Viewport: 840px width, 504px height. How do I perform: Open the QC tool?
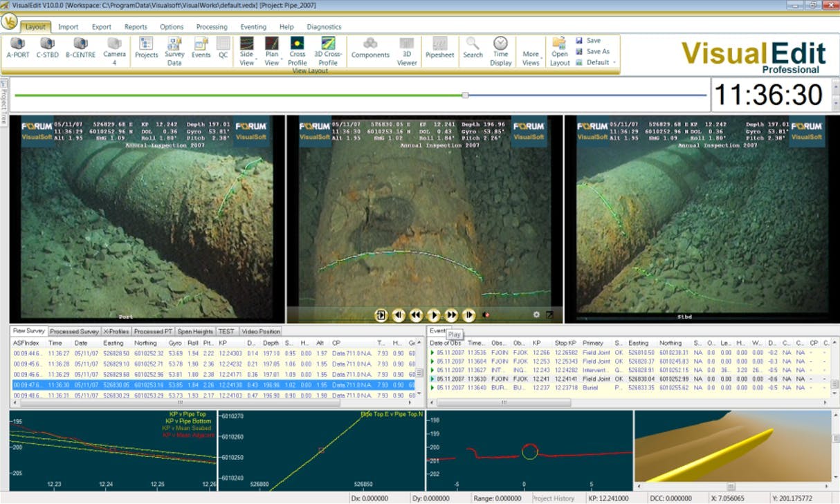(223, 50)
